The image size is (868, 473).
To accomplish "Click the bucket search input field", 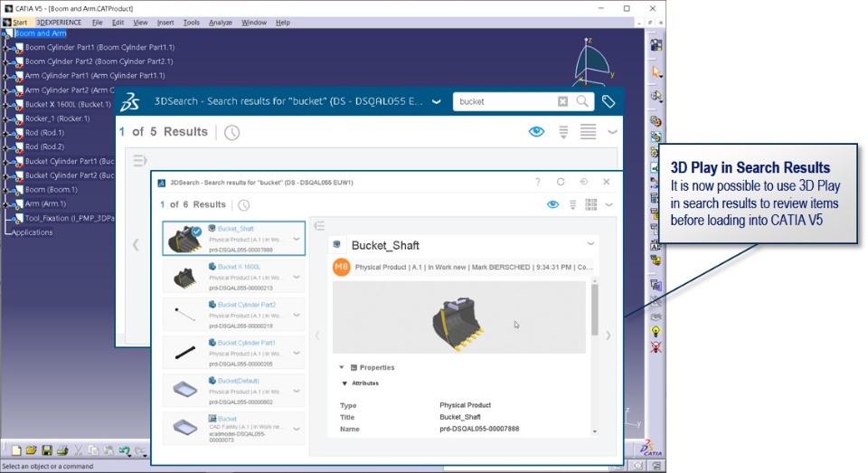I will [x=505, y=101].
